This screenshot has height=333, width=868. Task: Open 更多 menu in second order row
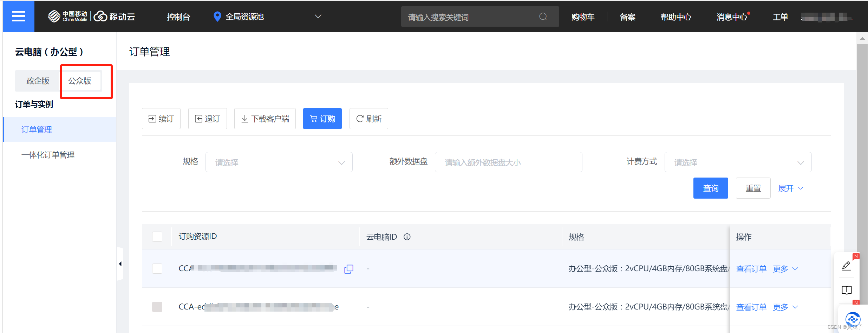785,307
